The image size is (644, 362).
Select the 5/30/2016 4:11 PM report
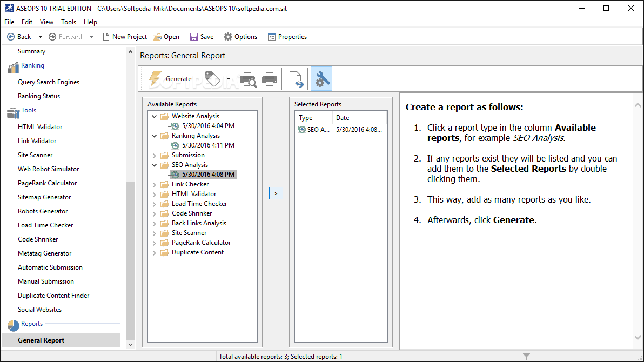[x=208, y=145]
